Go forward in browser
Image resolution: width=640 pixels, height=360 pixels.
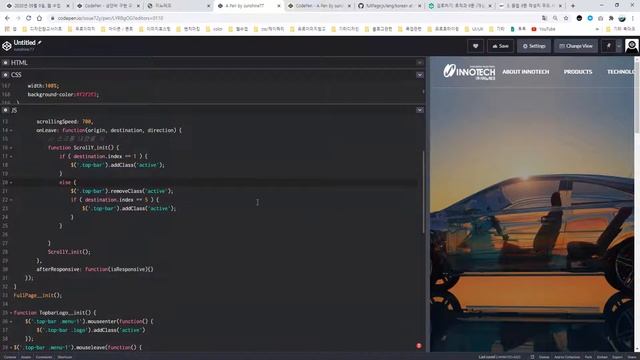pos(18,18)
